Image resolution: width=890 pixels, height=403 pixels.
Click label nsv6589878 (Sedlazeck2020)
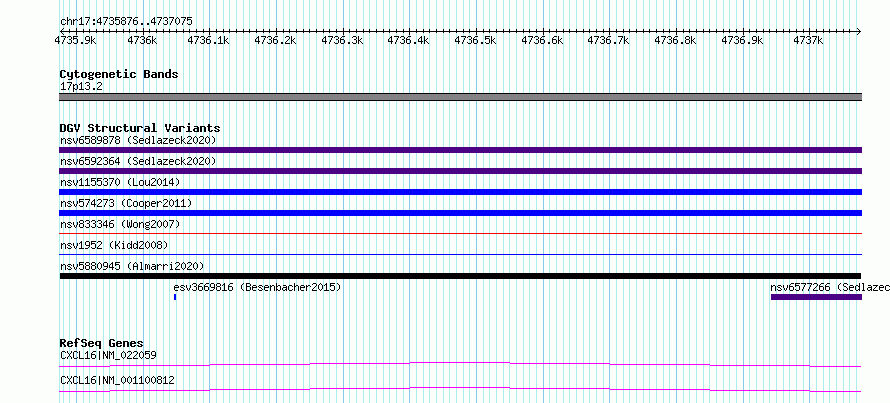coord(138,140)
